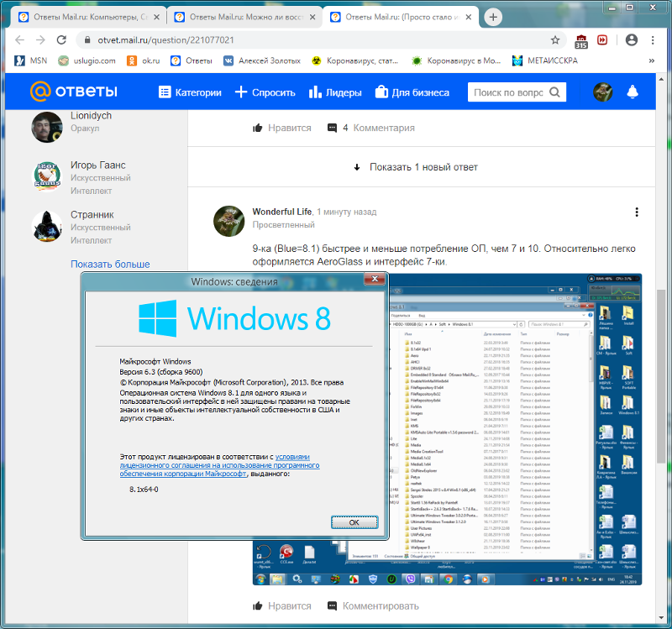This screenshot has width=672, height=629.
Task: Open the uslugio.com bookmark
Action: coord(87,60)
